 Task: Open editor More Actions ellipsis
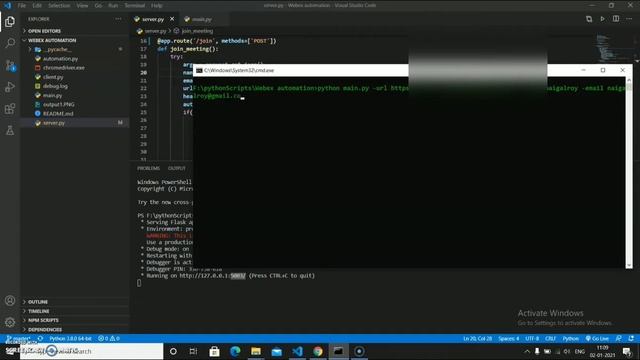pos(629,19)
